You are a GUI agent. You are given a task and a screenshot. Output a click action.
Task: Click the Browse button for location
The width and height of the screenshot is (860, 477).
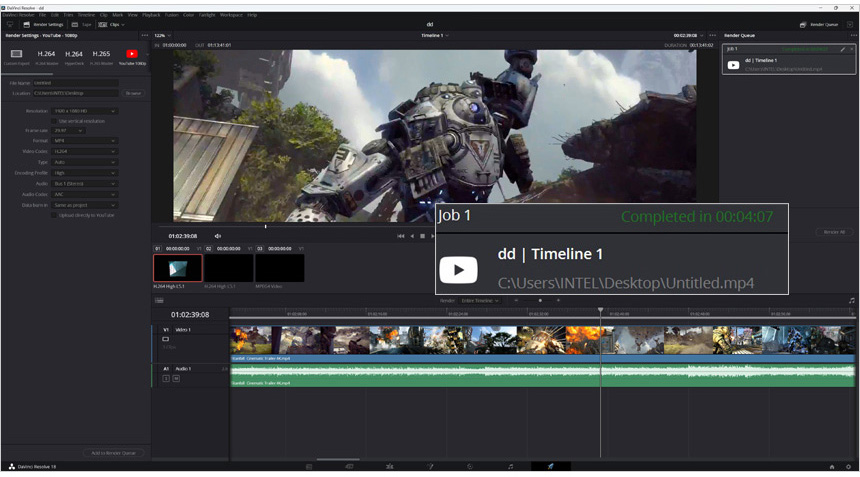pos(133,93)
